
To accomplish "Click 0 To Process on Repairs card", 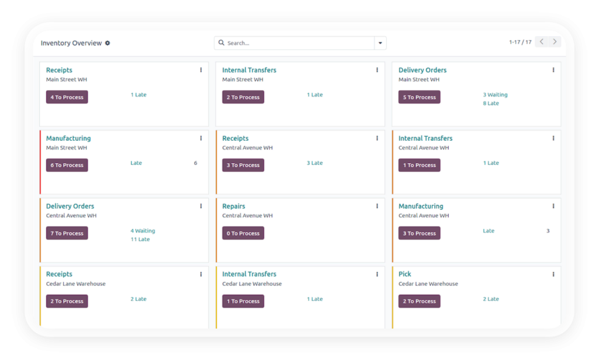I will coord(243,233).
